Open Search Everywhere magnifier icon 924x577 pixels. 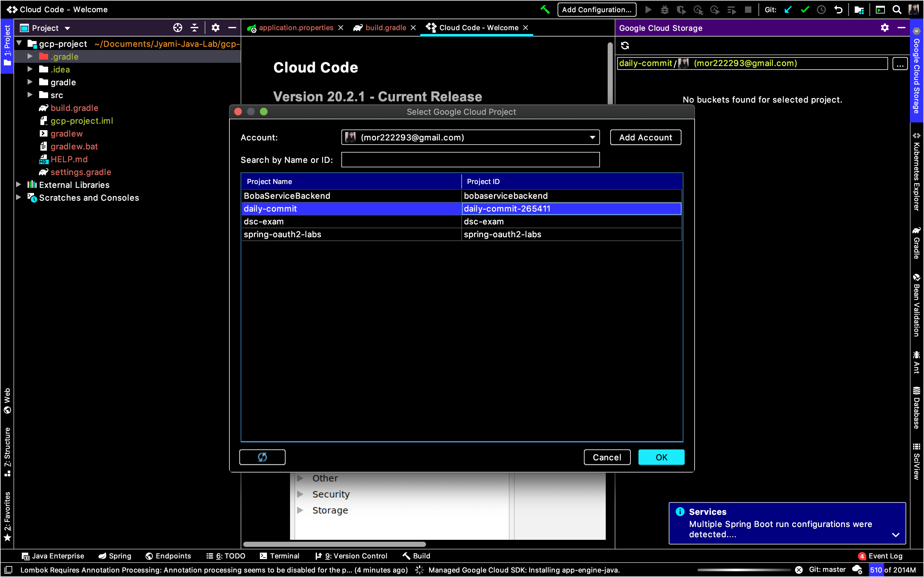pos(897,10)
